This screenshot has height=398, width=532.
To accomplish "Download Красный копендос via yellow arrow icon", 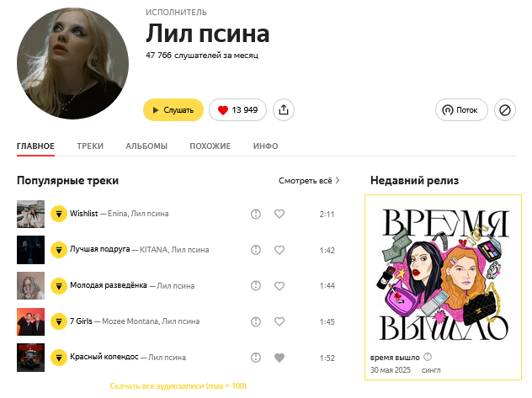I will [59, 358].
